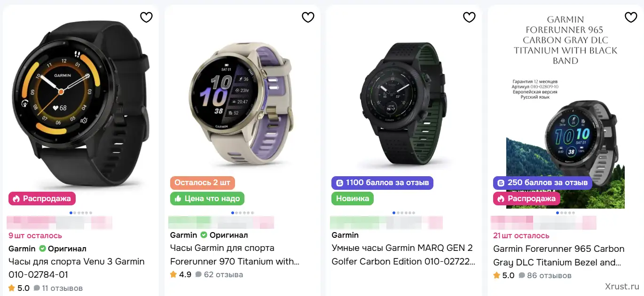Click the comment icon beside 86 отзывов
644x296 pixels.
[x=522, y=276]
